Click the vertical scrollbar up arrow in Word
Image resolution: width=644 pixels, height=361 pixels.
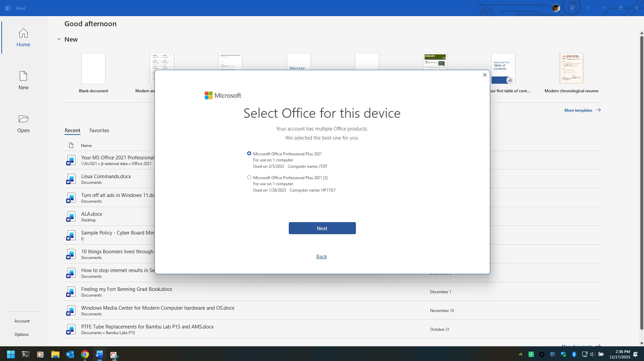pyautogui.click(x=642, y=33)
